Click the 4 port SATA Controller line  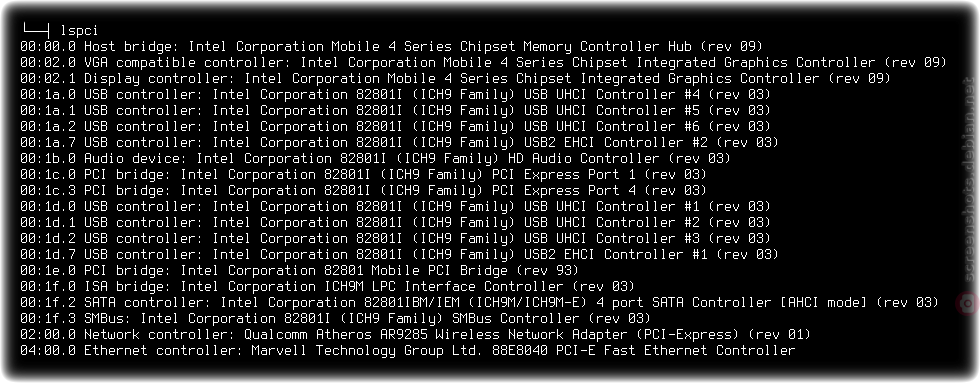click(x=479, y=302)
